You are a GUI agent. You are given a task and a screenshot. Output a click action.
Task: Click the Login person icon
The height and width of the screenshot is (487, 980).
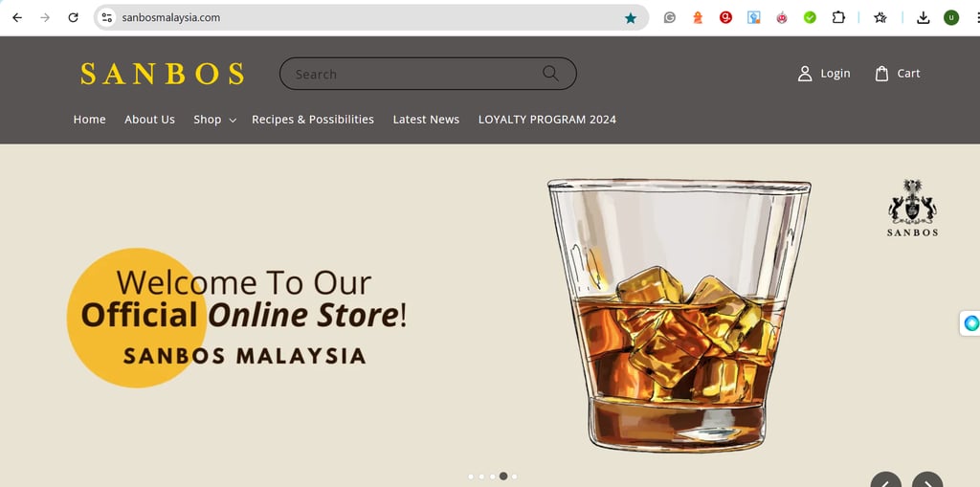(x=804, y=73)
